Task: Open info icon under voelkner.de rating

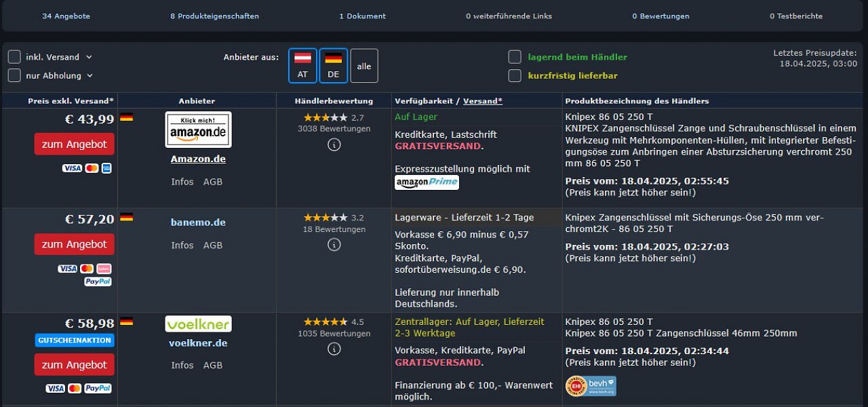Action: (334, 349)
